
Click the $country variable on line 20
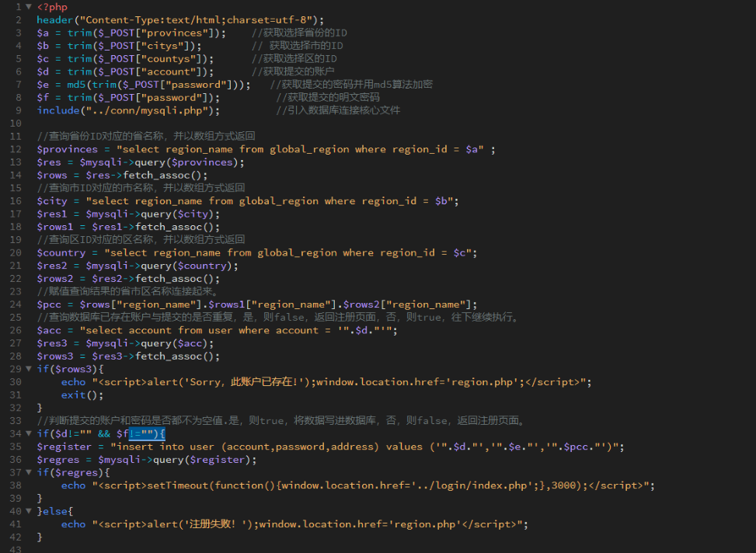(x=61, y=252)
